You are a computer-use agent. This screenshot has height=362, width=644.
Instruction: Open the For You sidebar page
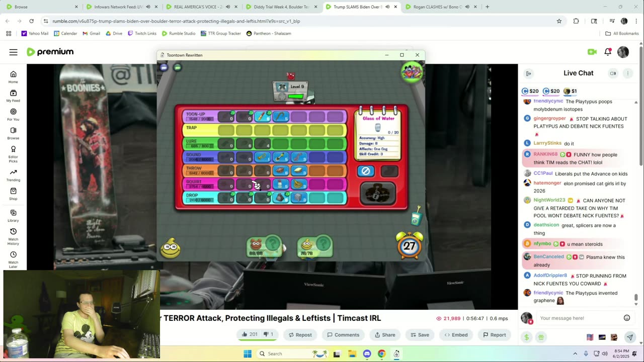13,115
